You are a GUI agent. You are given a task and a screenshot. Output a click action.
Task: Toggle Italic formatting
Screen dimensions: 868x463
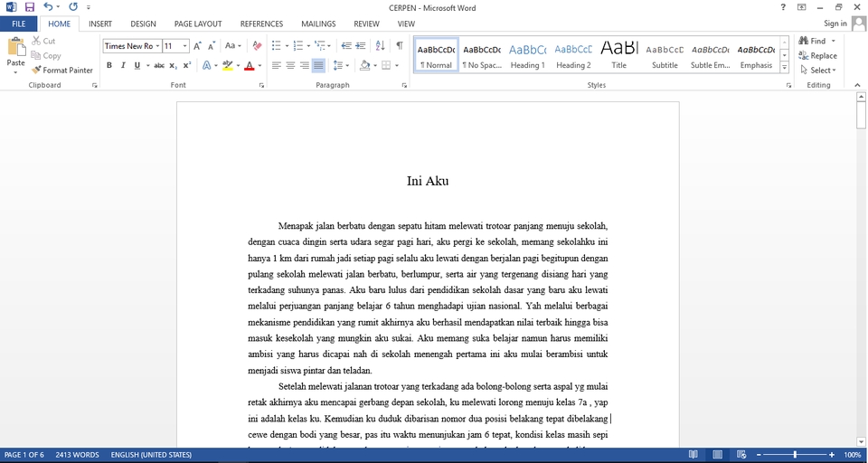tap(123, 65)
